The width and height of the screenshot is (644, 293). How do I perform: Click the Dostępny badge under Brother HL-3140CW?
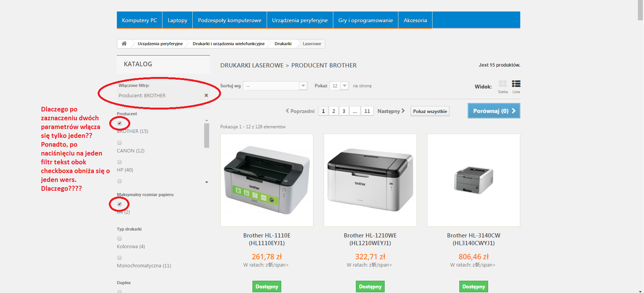[x=474, y=286]
